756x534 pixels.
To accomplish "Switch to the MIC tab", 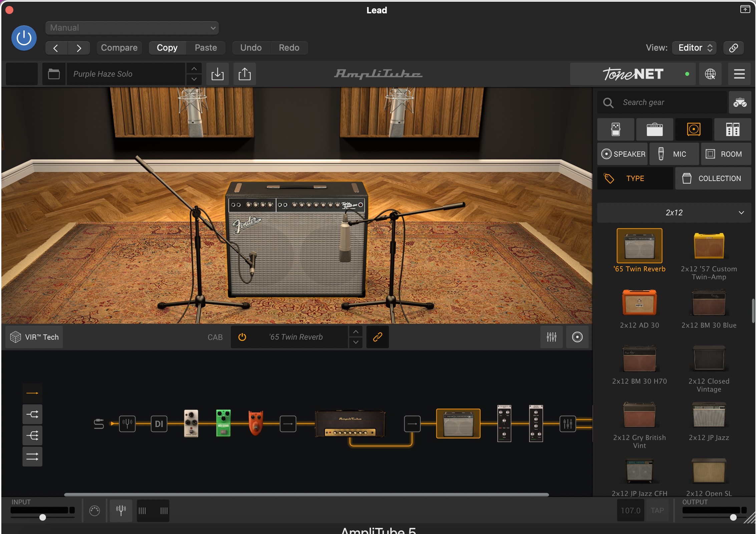I will (674, 154).
